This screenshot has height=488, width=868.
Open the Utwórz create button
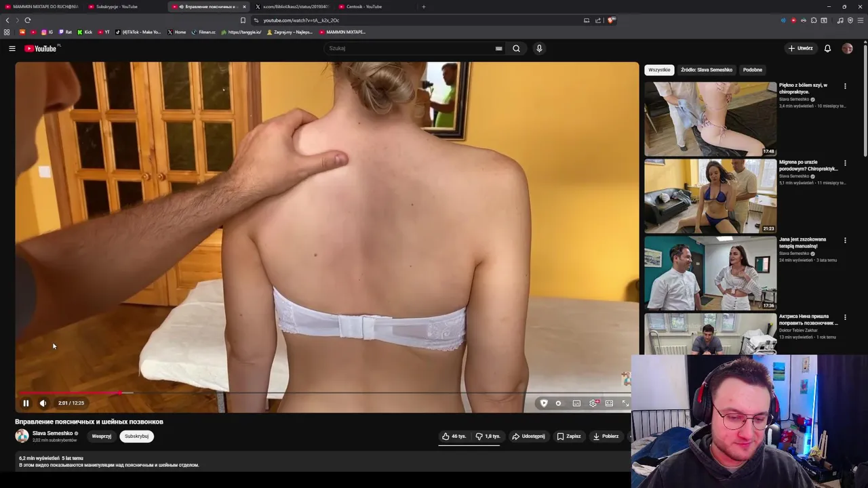(800, 48)
